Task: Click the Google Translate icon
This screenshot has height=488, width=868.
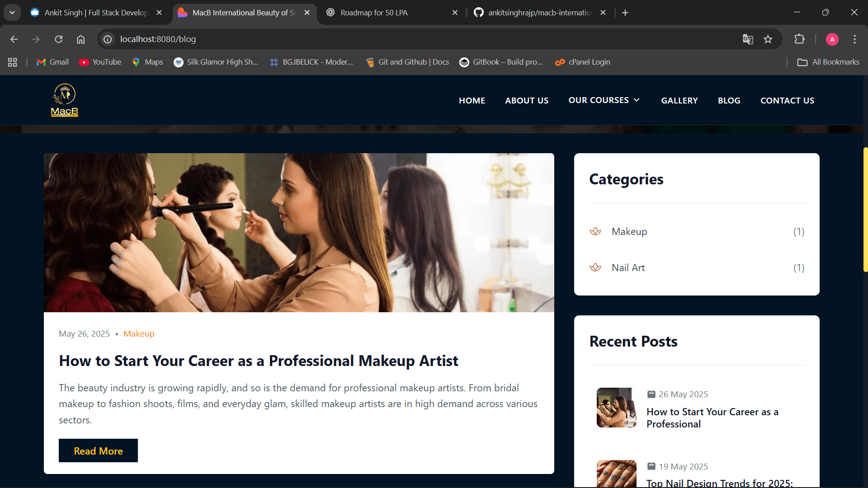Action: click(x=748, y=39)
